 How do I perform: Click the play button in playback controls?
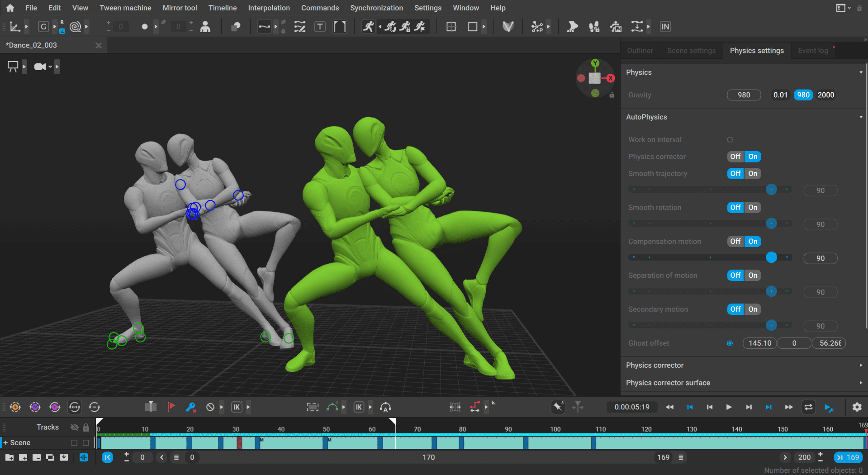click(x=729, y=407)
